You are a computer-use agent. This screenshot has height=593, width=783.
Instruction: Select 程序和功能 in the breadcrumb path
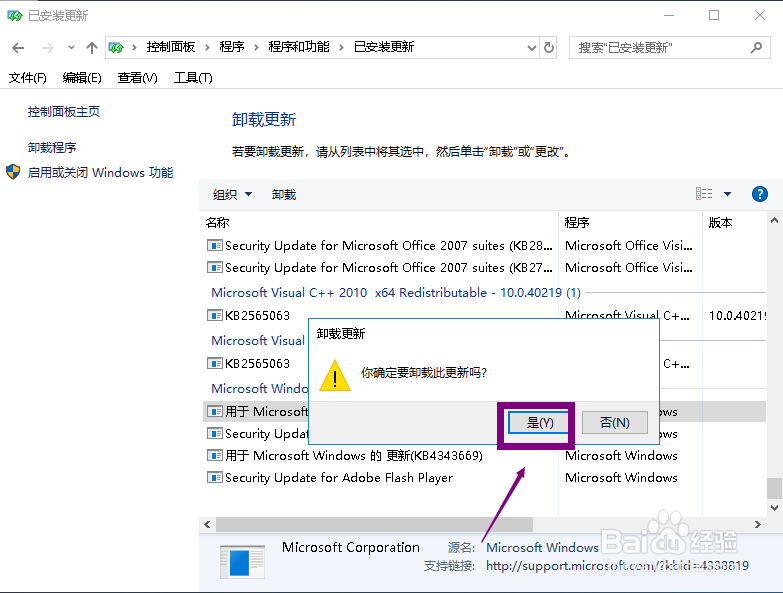click(x=299, y=47)
